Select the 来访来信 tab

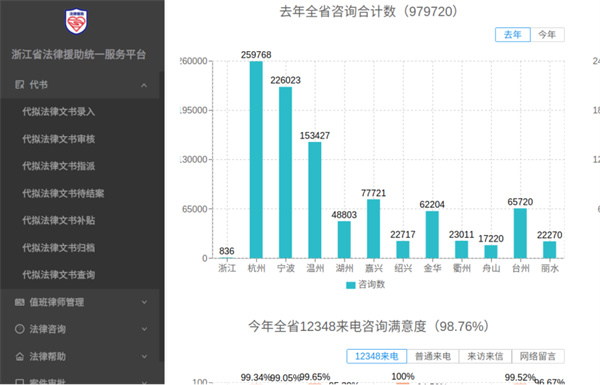click(x=485, y=356)
